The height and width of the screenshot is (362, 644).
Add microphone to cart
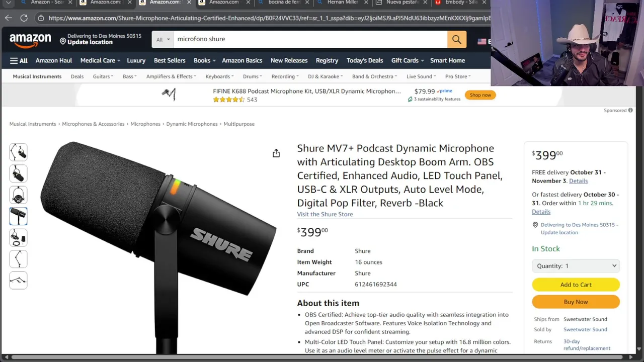pyautogui.click(x=576, y=285)
